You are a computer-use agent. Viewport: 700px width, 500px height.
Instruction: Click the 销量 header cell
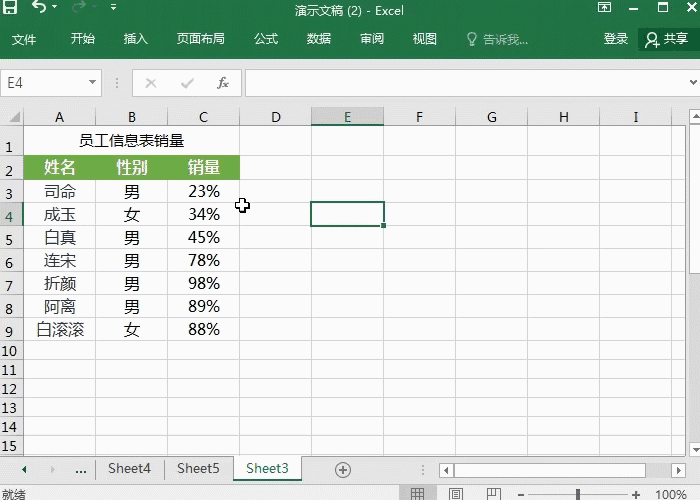(204, 167)
